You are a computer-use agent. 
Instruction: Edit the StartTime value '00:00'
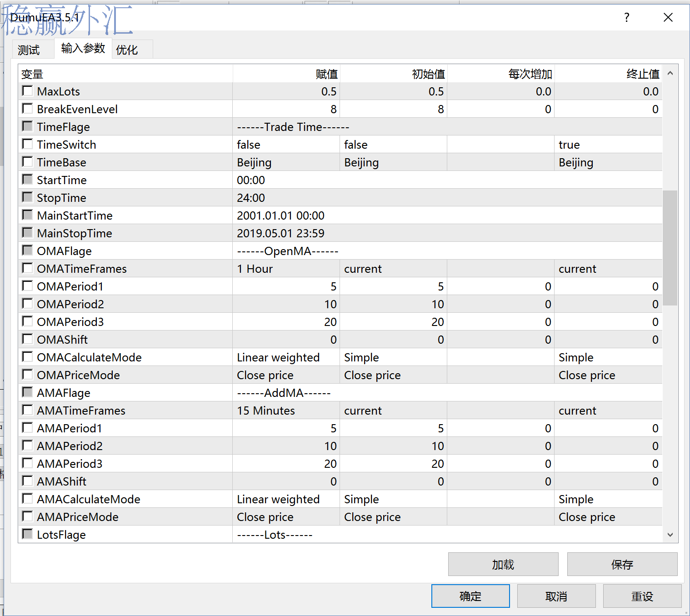pyautogui.click(x=447, y=180)
